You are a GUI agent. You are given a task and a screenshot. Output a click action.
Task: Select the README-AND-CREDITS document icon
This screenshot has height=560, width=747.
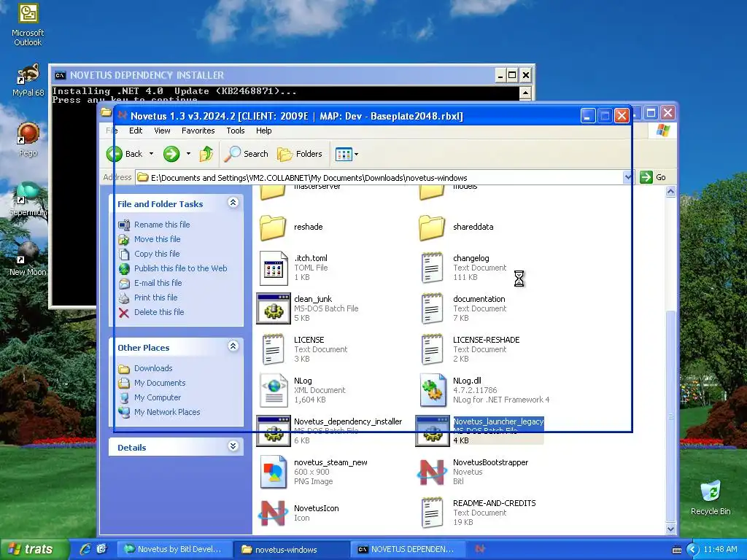pos(432,513)
